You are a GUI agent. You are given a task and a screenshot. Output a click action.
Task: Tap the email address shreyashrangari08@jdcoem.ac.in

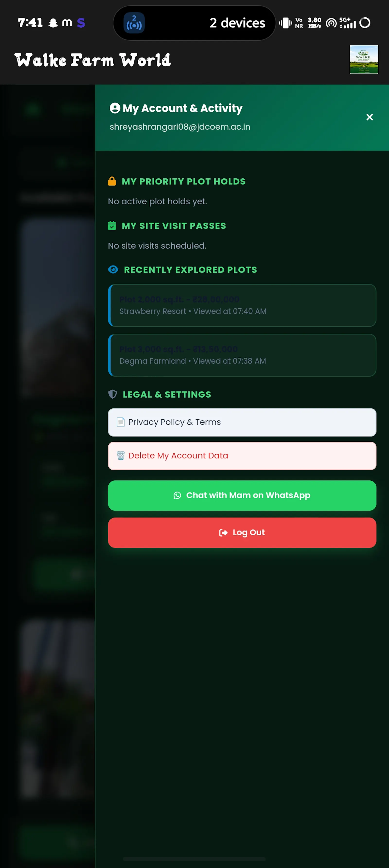tap(180, 127)
